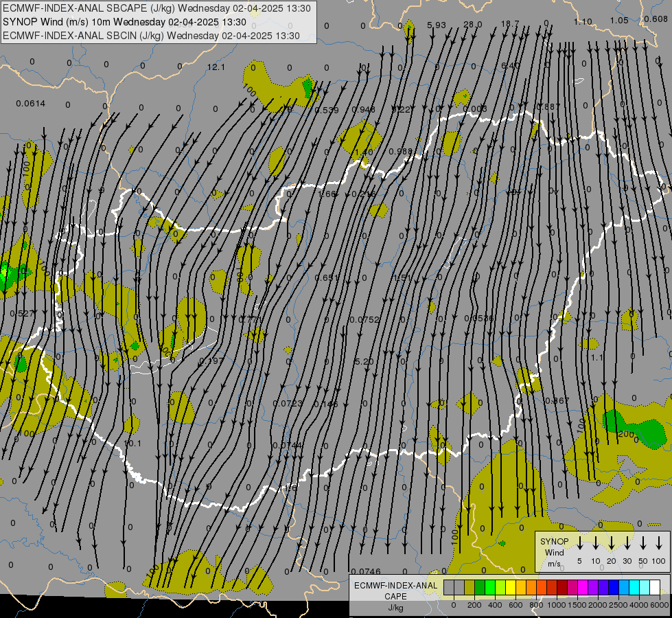Pick the white swatch in CAPE legend
The height and width of the screenshot is (618, 672).
[655, 587]
